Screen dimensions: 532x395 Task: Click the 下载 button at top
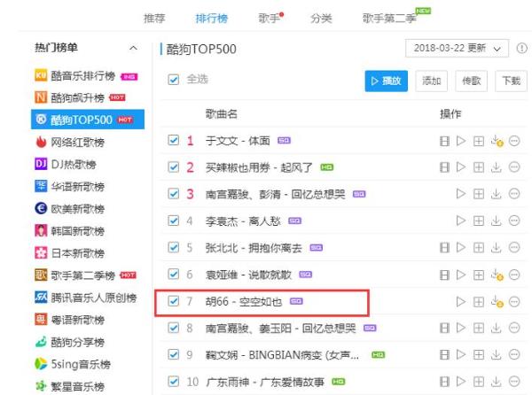pyautogui.click(x=511, y=81)
